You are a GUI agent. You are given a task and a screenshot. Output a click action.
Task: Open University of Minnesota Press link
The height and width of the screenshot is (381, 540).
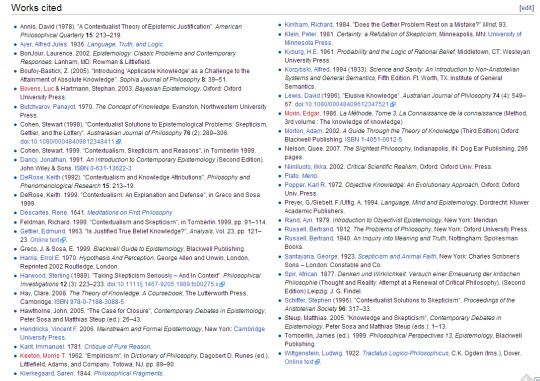tap(403, 38)
